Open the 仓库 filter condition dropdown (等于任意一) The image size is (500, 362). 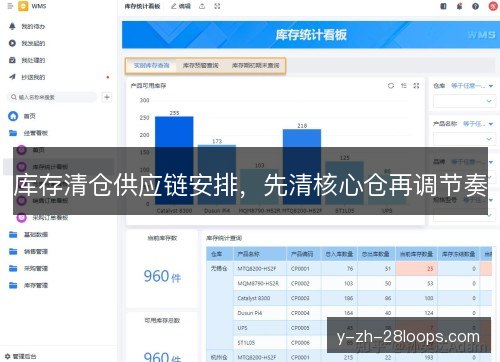tap(472, 86)
